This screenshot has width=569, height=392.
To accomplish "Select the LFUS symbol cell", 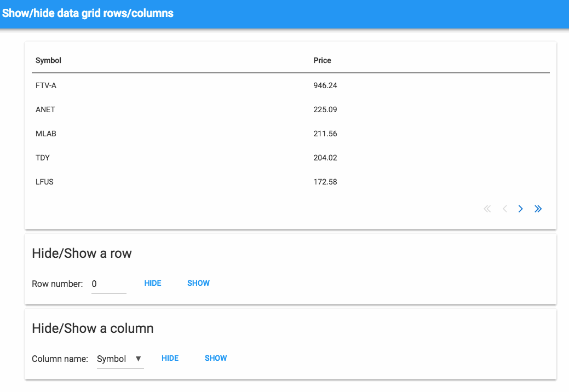I will [x=44, y=182].
